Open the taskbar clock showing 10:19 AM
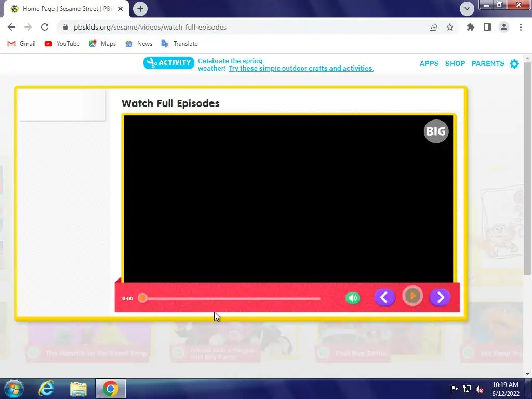This screenshot has width=532, height=399. pyautogui.click(x=506, y=389)
